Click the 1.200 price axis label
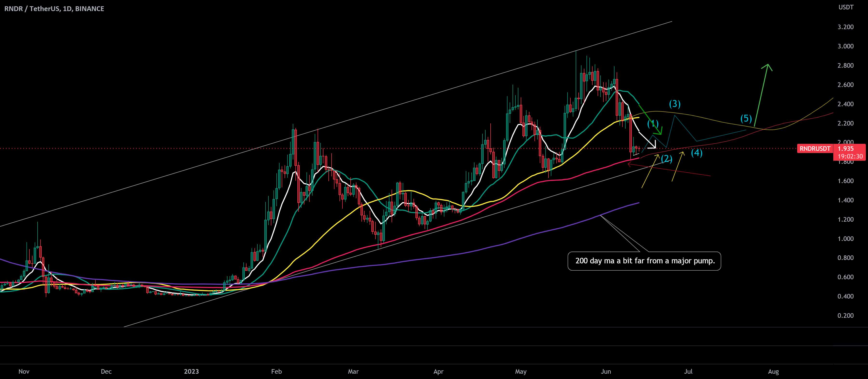Image resolution: width=868 pixels, height=379 pixels. [x=846, y=219]
